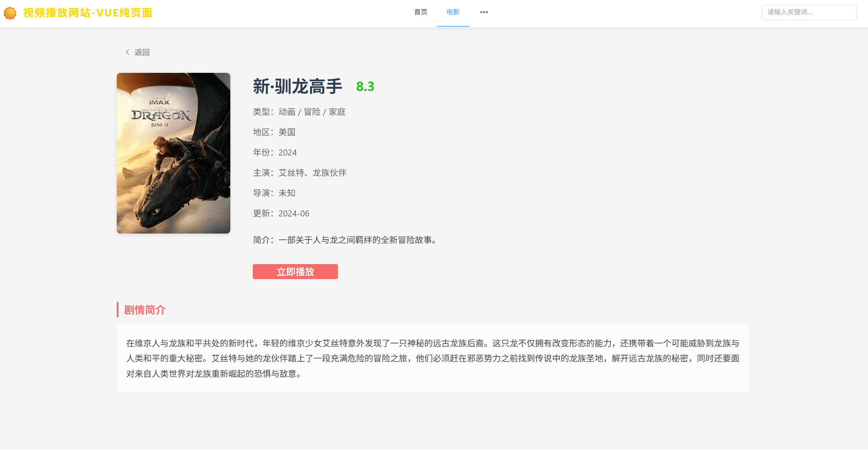Switch to the 电影 tab
Screen dimensions: 868x450
tap(453, 12)
